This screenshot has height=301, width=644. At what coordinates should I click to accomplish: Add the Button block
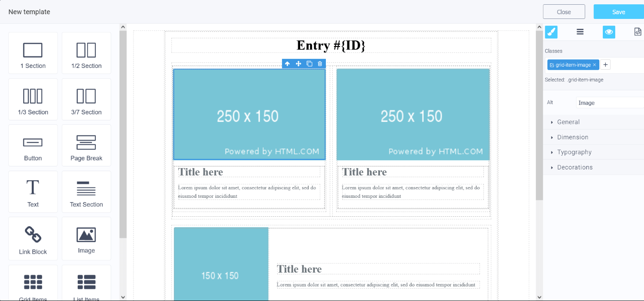(x=33, y=145)
